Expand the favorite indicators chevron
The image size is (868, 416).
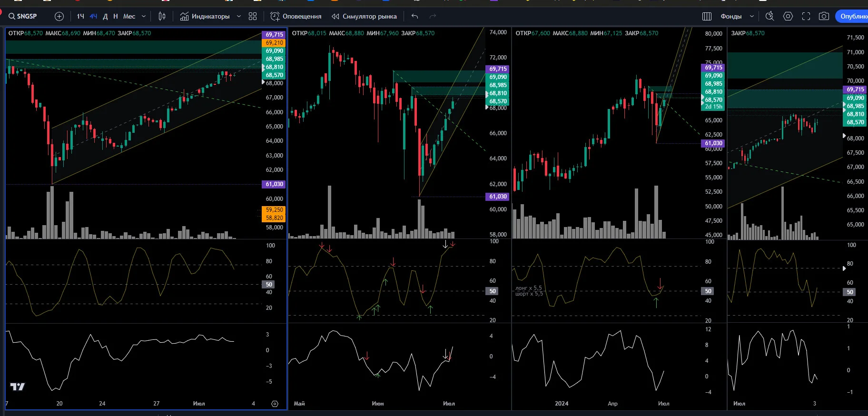coord(239,16)
